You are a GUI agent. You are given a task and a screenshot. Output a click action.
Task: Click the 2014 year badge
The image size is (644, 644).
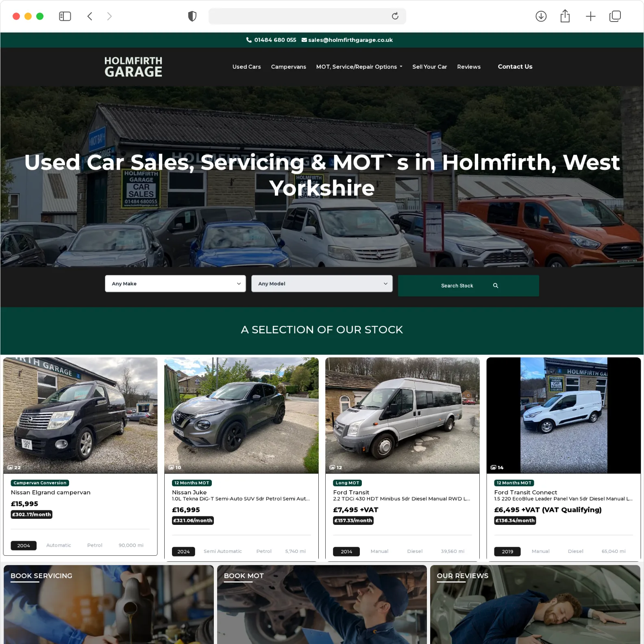[x=346, y=552]
